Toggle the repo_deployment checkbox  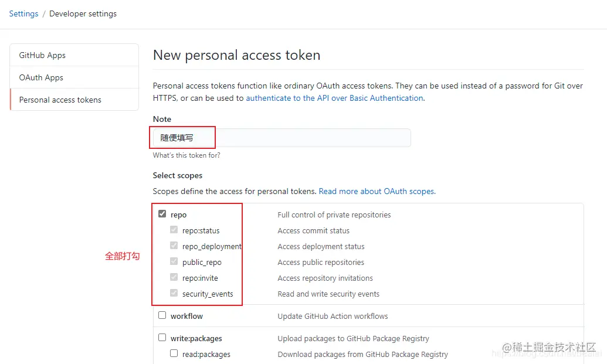pos(174,246)
